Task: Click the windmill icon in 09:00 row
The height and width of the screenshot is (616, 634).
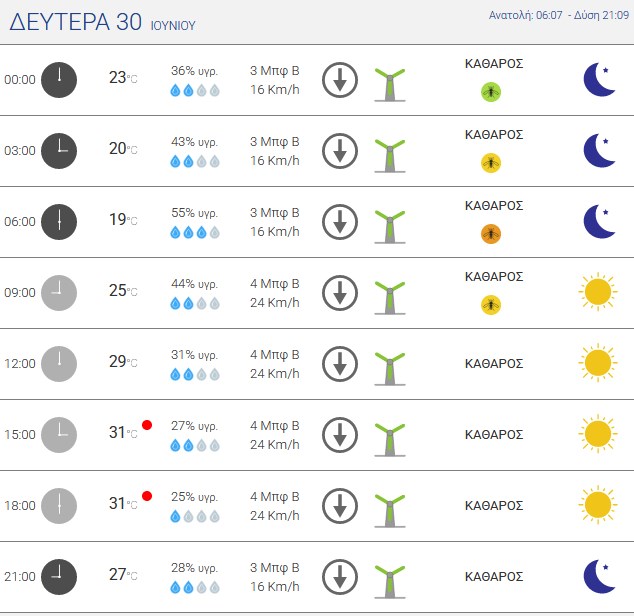Action: coord(390,298)
